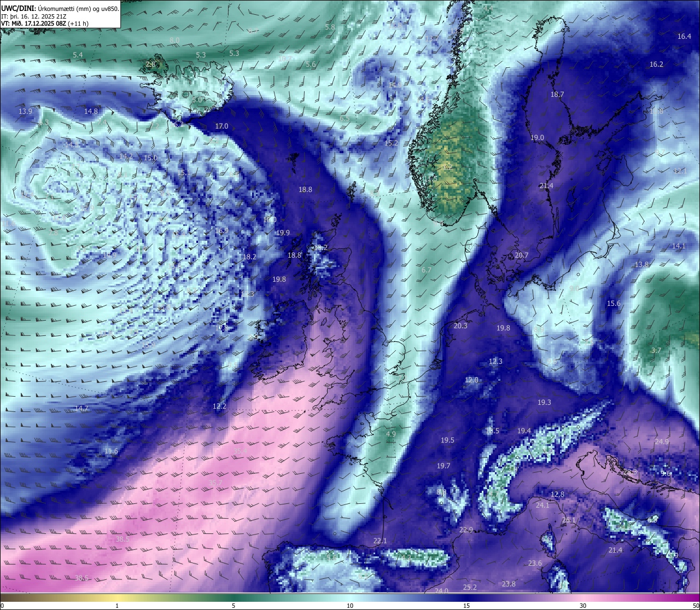Click the 19.5 value label
Viewport: 700px width, 610px height.
447,440
